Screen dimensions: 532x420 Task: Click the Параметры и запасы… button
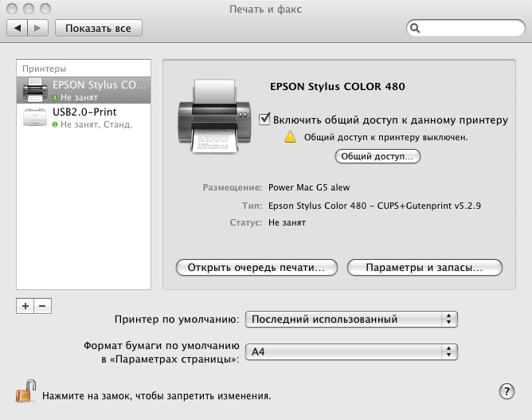pyautogui.click(x=424, y=268)
